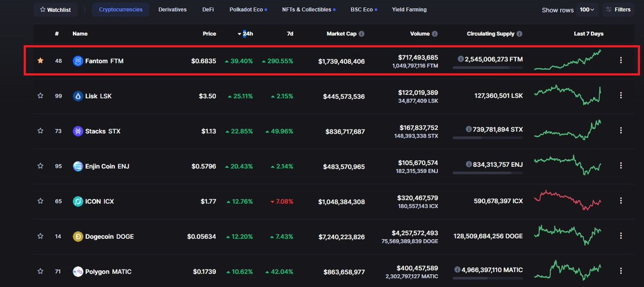Click the Fantom coin logo icon
Viewport: 644px width, 287px height.
(78, 61)
